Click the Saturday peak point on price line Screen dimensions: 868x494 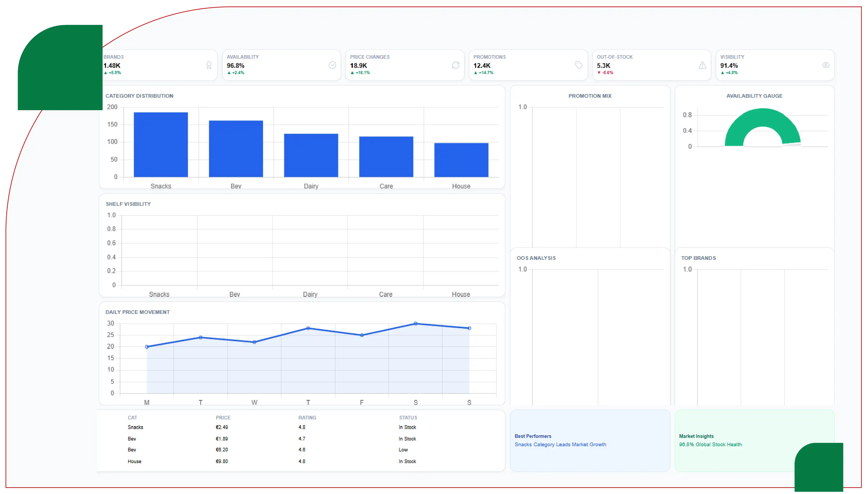(x=416, y=324)
